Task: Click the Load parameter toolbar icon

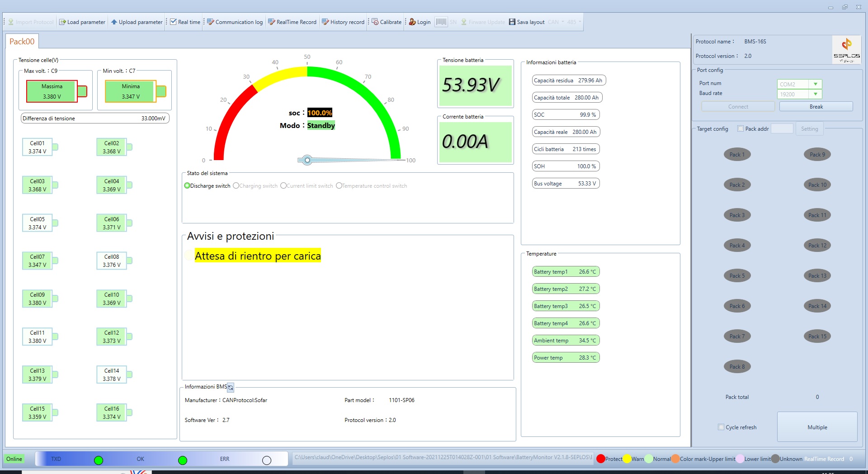Action: click(63, 22)
